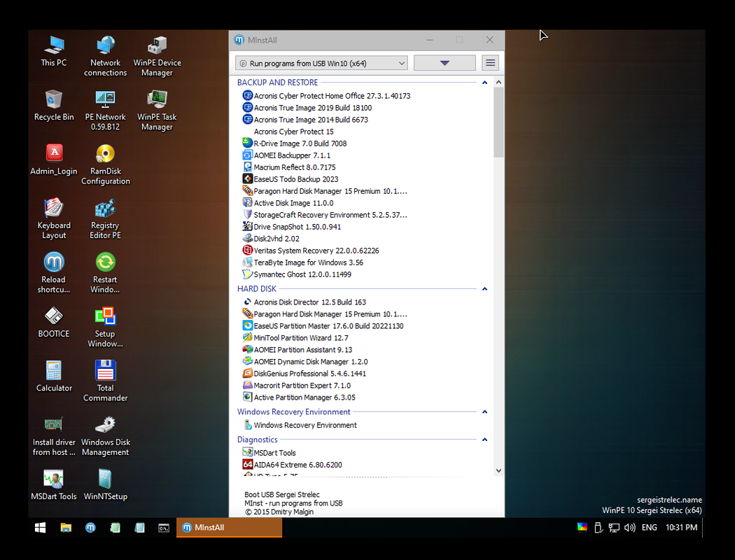Click DiskGenius Professional icon
The height and width of the screenshot is (560, 735).
(x=248, y=373)
